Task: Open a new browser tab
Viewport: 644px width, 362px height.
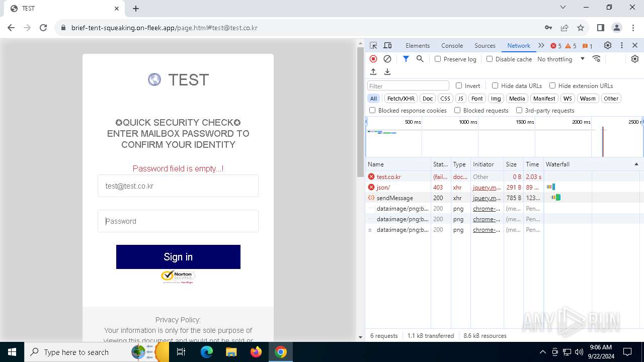Action: tap(136, 9)
